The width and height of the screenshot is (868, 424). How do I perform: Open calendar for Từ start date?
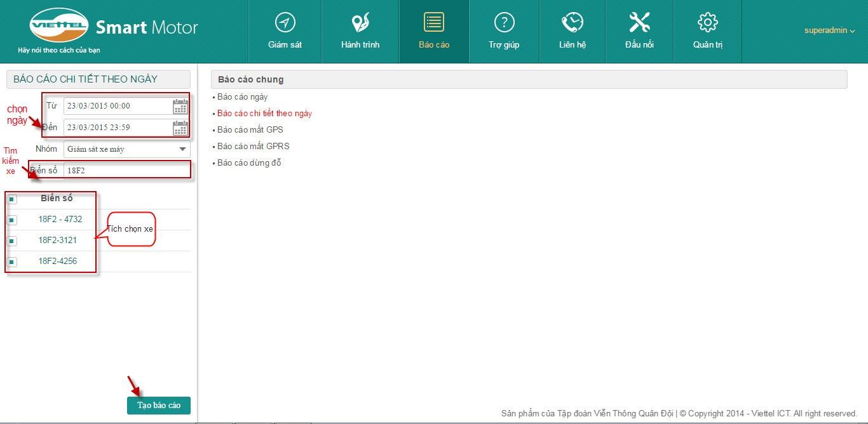click(x=180, y=106)
